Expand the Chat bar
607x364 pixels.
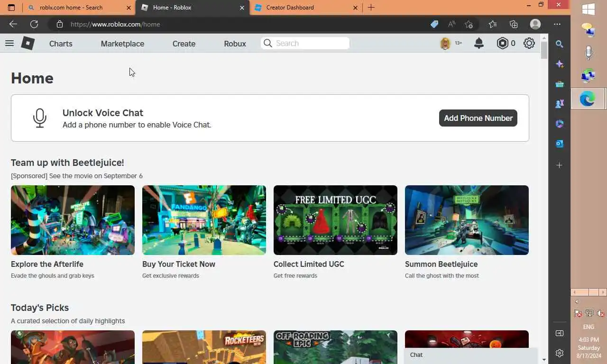(471, 355)
